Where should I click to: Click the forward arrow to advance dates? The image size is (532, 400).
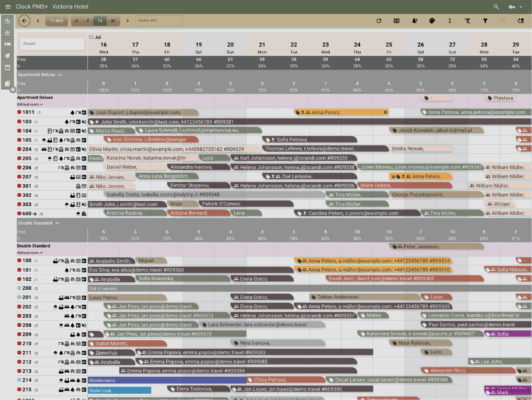[128, 20]
